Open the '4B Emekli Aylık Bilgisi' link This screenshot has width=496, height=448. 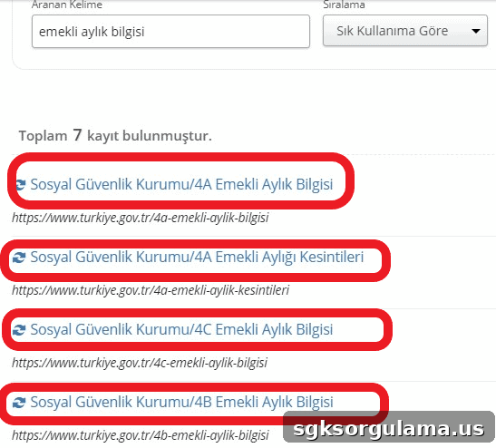pos(181,402)
